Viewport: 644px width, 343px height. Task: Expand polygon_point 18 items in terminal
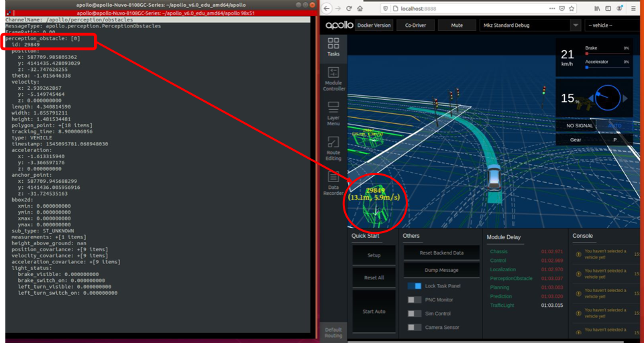click(x=52, y=125)
